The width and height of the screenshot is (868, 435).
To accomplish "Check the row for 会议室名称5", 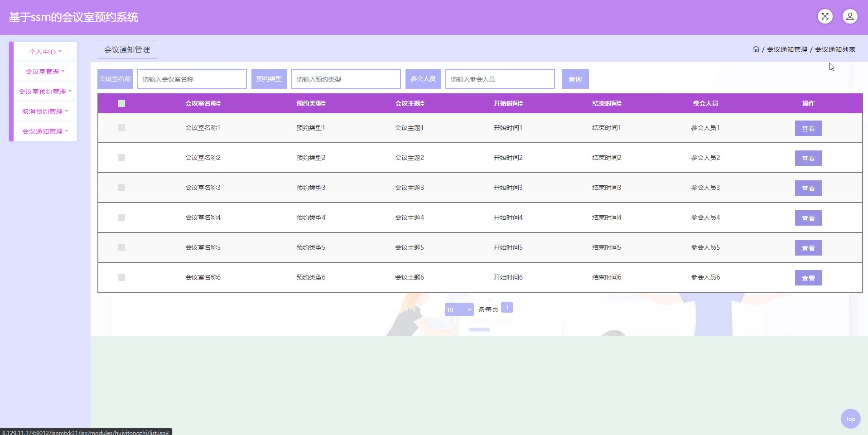I will [x=121, y=247].
